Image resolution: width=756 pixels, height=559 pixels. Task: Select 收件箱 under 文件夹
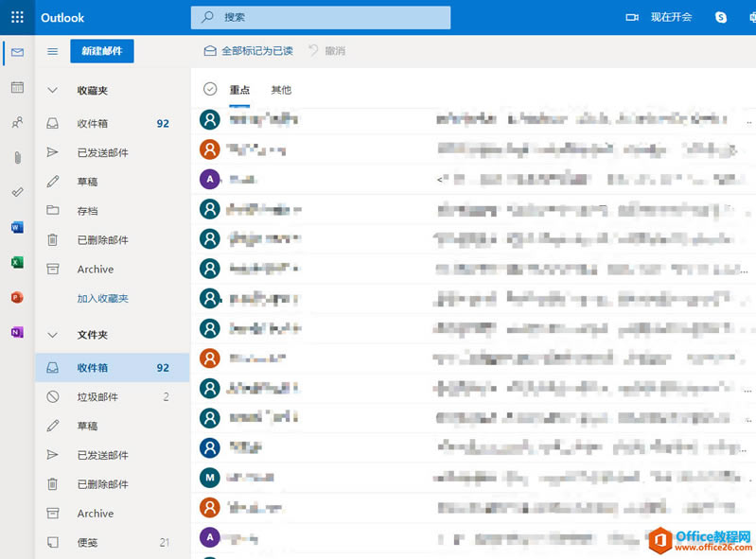[x=112, y=368]
